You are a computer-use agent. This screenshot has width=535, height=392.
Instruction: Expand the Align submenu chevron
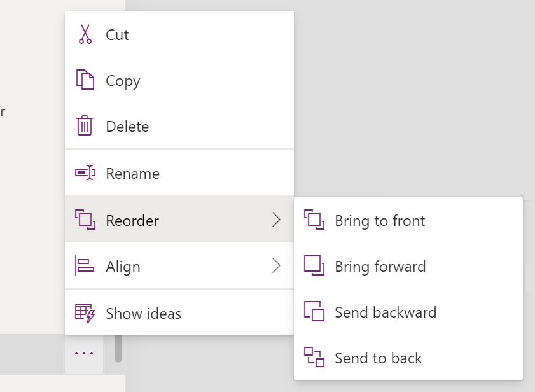[x=276, y=265]
